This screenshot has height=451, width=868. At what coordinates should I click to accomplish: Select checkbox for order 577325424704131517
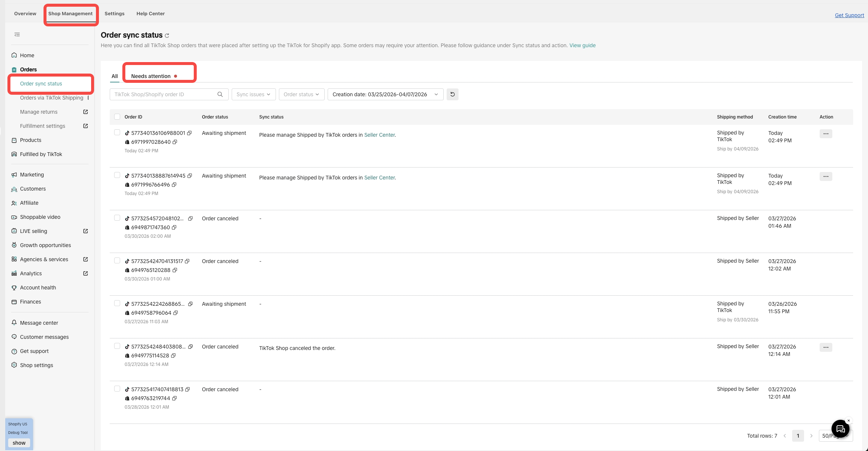(117, 260)
